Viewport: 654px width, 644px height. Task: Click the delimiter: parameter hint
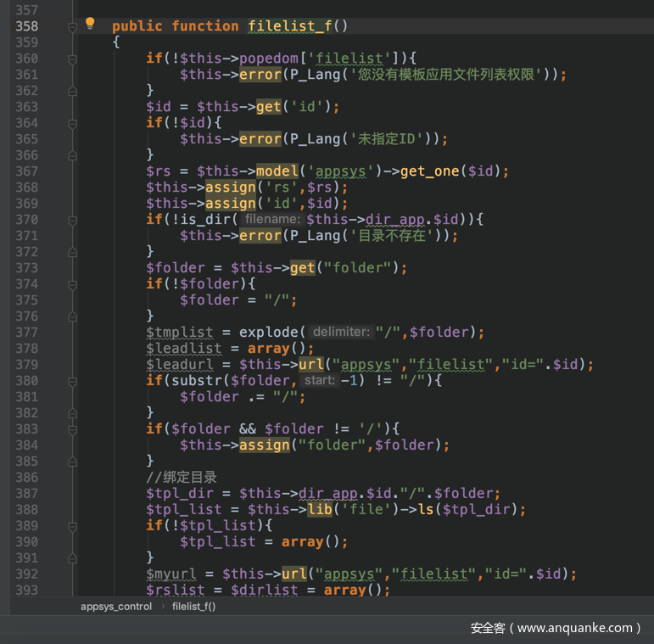pos(341,332)
